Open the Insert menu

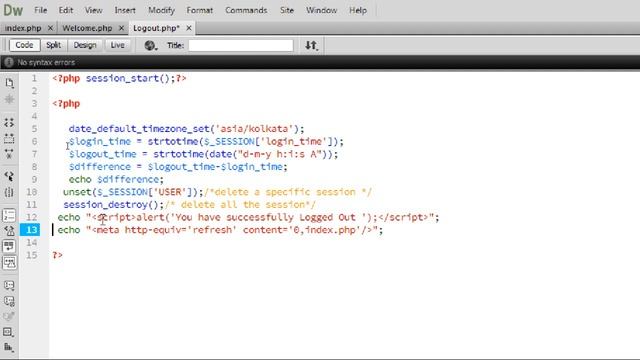(x=125, y=10)
